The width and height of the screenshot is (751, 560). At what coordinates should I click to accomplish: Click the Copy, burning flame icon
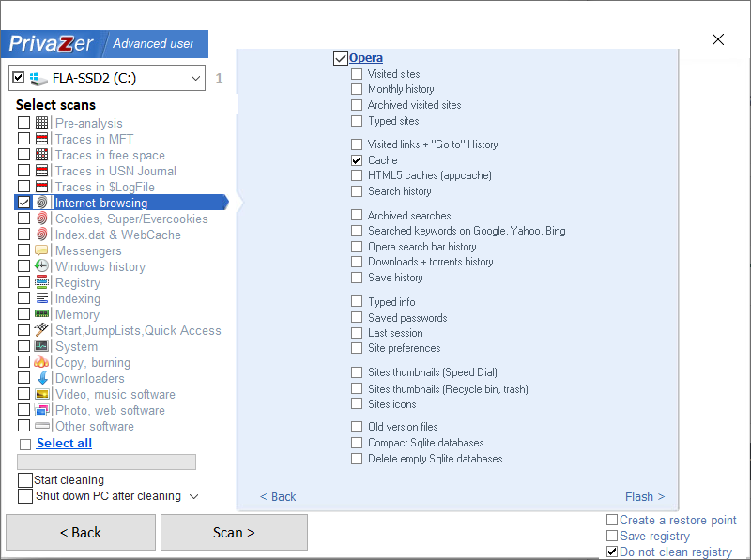[x=41, y=361]
